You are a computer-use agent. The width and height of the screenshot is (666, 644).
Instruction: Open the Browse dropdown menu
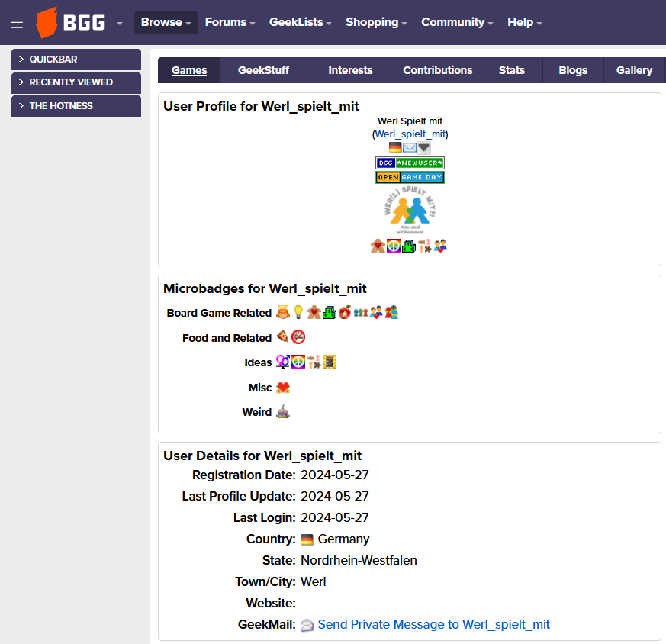[x=166, y=22]
